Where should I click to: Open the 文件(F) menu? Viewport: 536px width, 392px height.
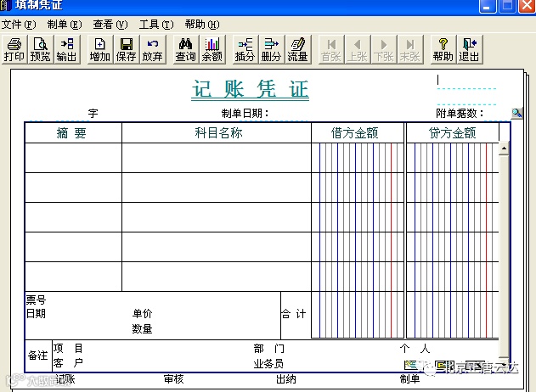19,25
